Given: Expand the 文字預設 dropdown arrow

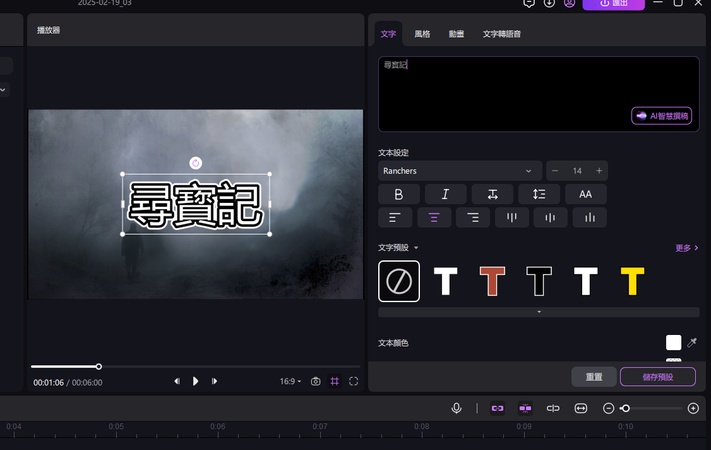Looking at the screenshot, I should 416,248.
